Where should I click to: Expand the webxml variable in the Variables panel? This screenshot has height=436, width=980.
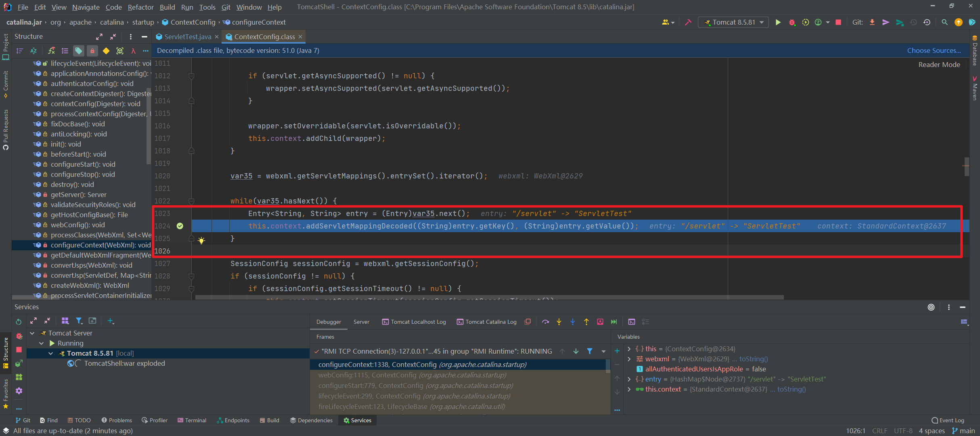[629, 359]
